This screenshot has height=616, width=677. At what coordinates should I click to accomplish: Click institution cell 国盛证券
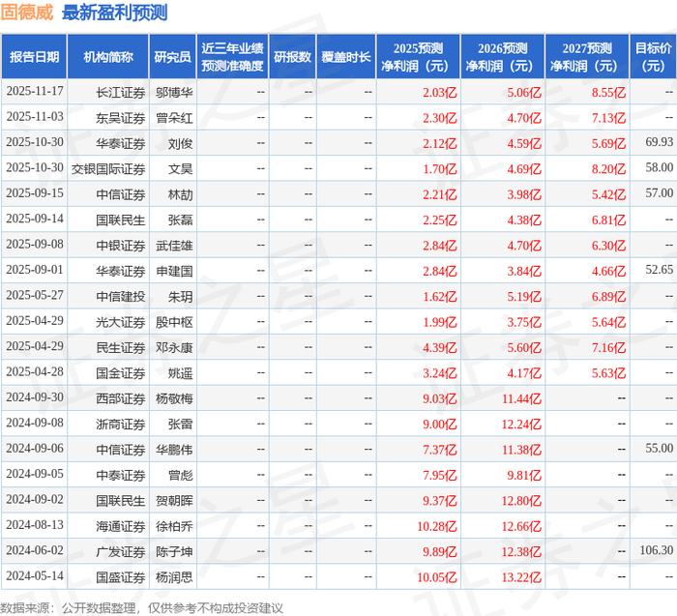pyautogui.click(x=121, y=576)
